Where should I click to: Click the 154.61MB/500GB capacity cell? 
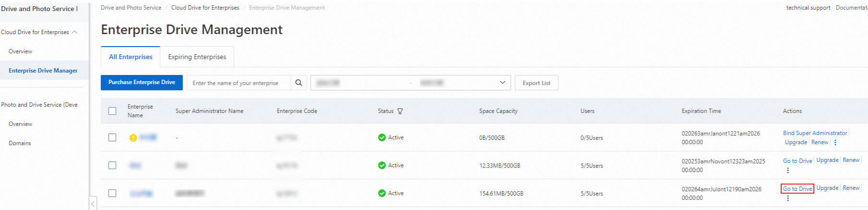click(x=501, y=194)
